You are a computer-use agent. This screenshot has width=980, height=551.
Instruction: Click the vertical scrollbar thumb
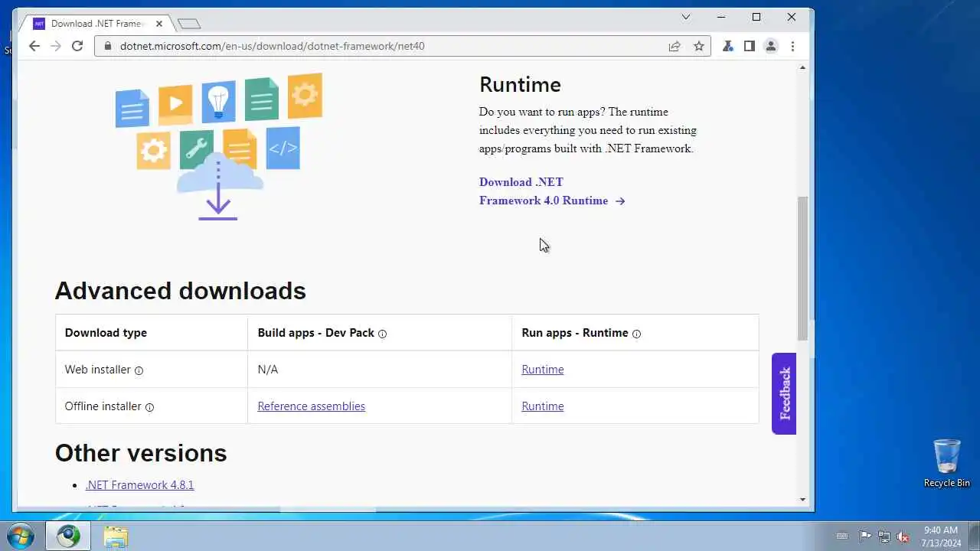802,268
